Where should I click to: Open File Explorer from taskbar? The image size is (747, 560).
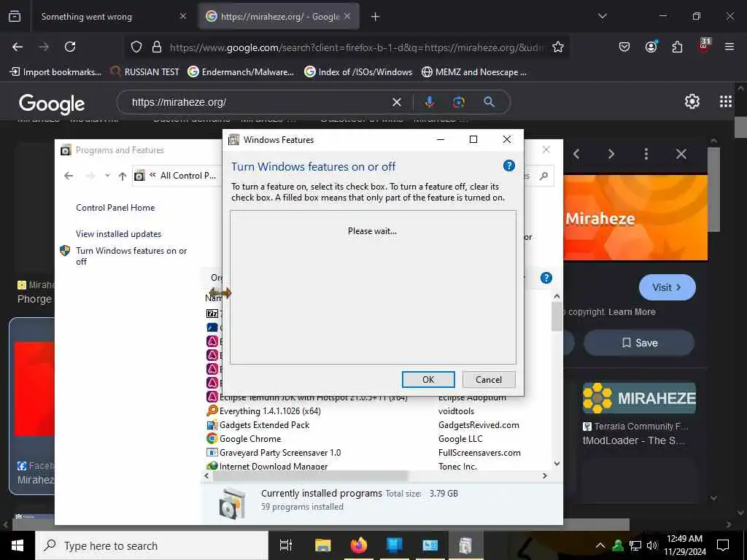(x=322, y=545)
